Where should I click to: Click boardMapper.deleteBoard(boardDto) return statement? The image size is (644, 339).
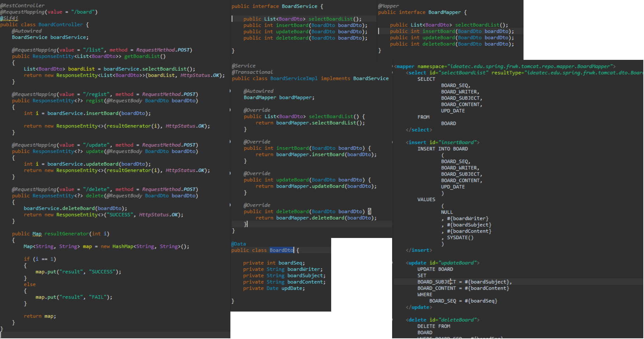tap(316, 218)
